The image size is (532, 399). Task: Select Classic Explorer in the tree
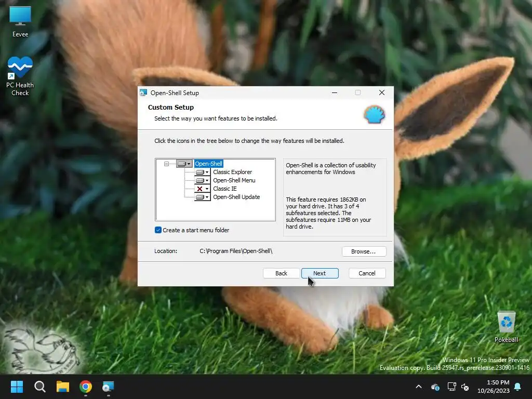pos(232,172)
